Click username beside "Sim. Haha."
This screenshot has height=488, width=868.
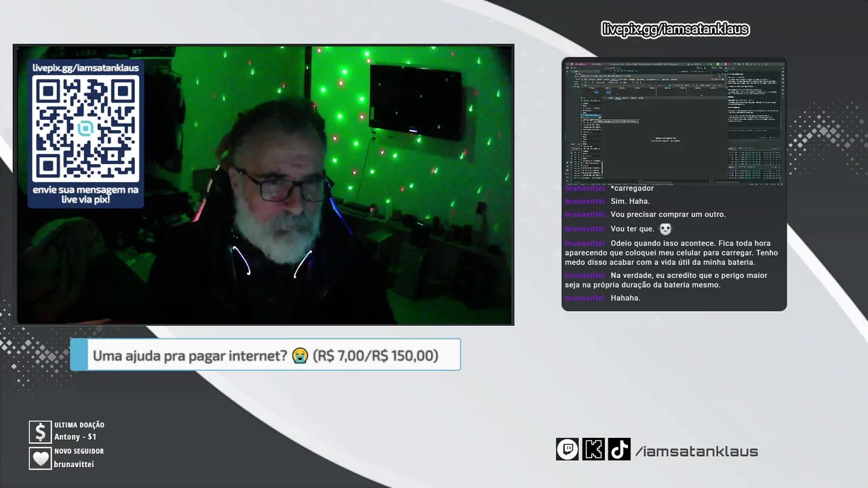[584, 201]
